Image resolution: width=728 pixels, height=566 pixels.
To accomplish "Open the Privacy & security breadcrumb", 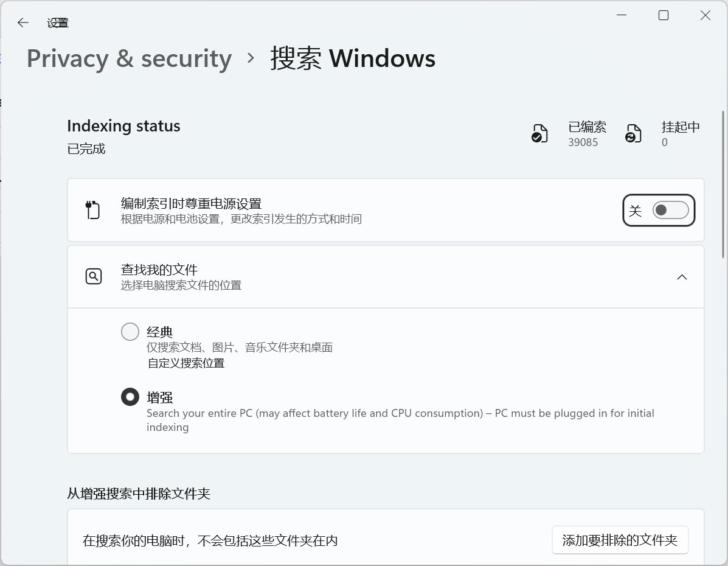I will tap(129, 58).
